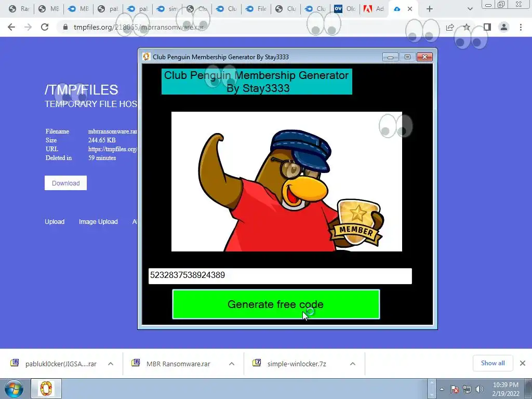This screenshot has height=399, width=532.
Task: Click Filename value mbrransomware.rar
Action: (x=113, y=131)
